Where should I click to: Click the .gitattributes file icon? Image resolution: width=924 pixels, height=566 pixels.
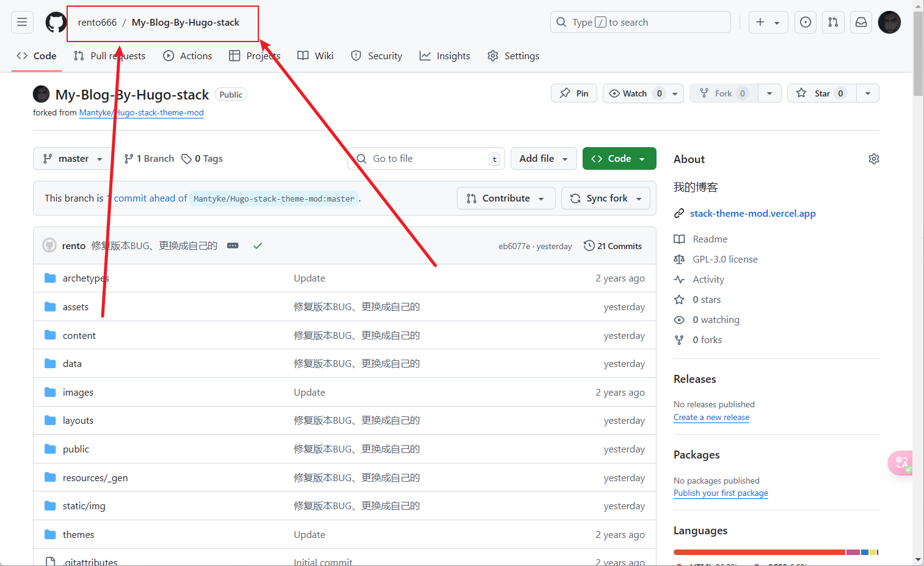click(50, 561)
